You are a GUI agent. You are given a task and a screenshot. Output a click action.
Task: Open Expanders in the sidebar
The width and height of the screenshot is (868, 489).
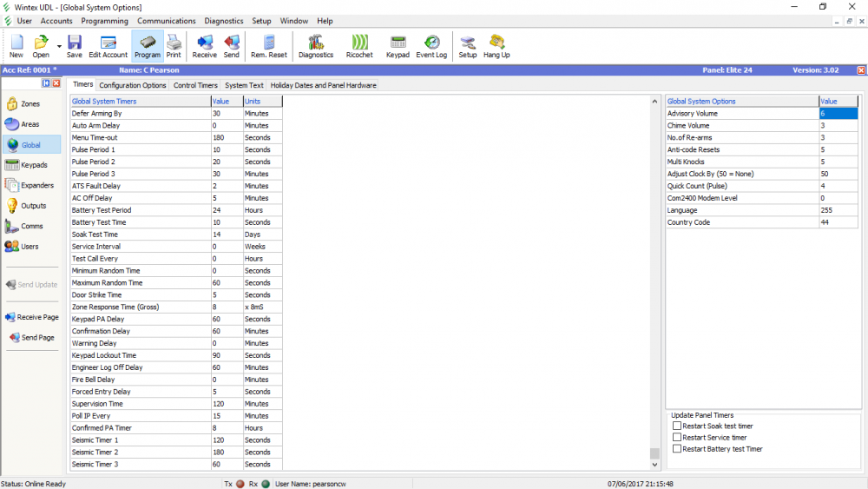click(x=30, y=185)
